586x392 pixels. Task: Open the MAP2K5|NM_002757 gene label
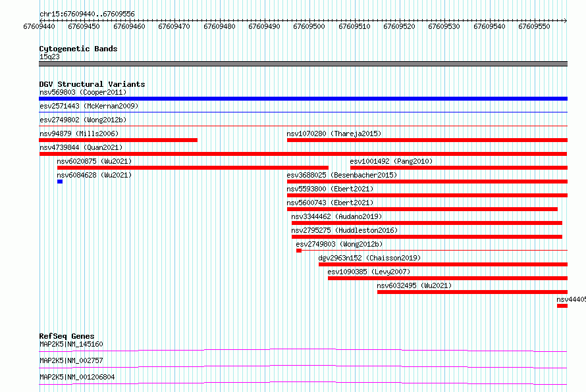[x=71, y=360]
